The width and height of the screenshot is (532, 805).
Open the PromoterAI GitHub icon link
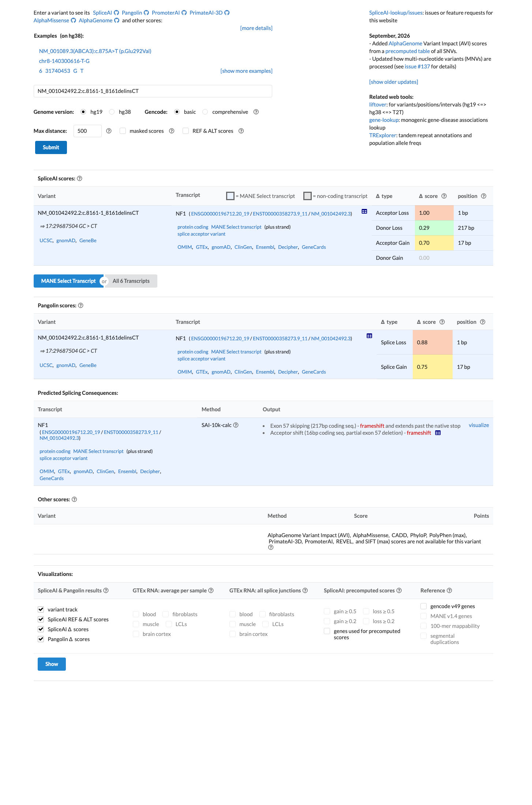pyautogui.click(x=184, y=13)
